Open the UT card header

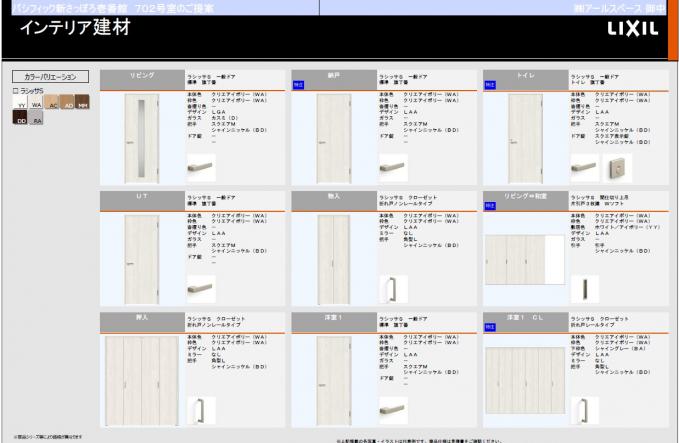pos(142,201)
